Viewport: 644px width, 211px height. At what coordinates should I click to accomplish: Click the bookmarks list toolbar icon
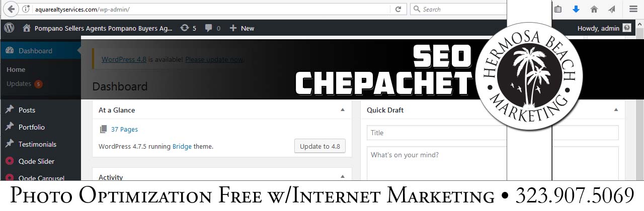pyautogui.click(x=558, y=9)
